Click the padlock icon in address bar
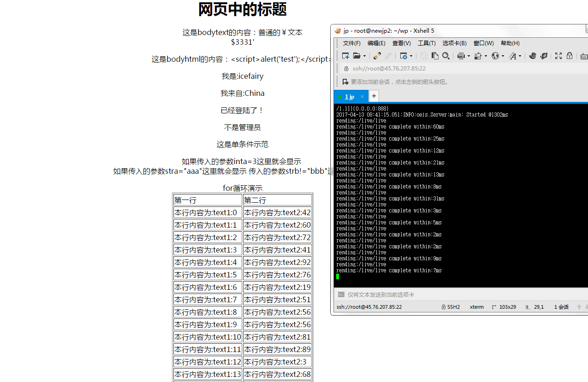588x382 pixels. [346, 68]
